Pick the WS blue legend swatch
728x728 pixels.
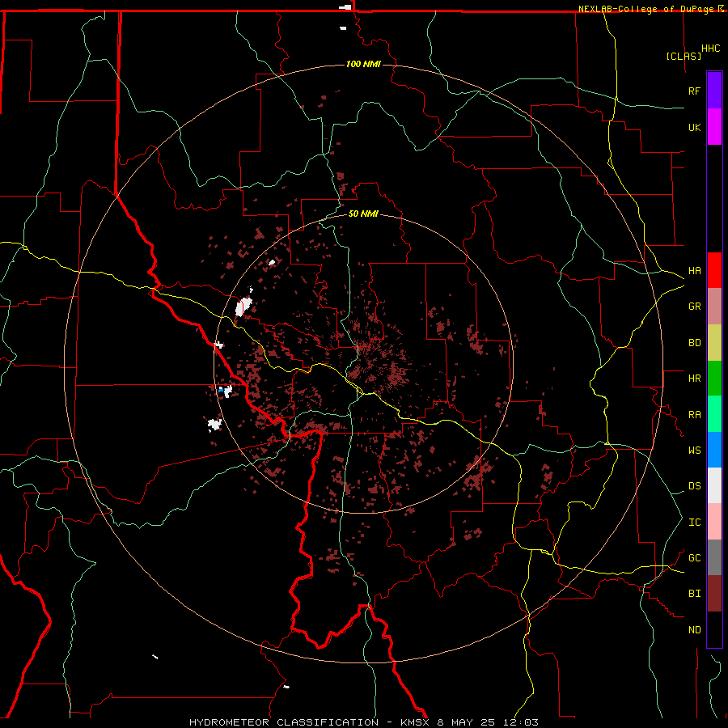[714, 450]
